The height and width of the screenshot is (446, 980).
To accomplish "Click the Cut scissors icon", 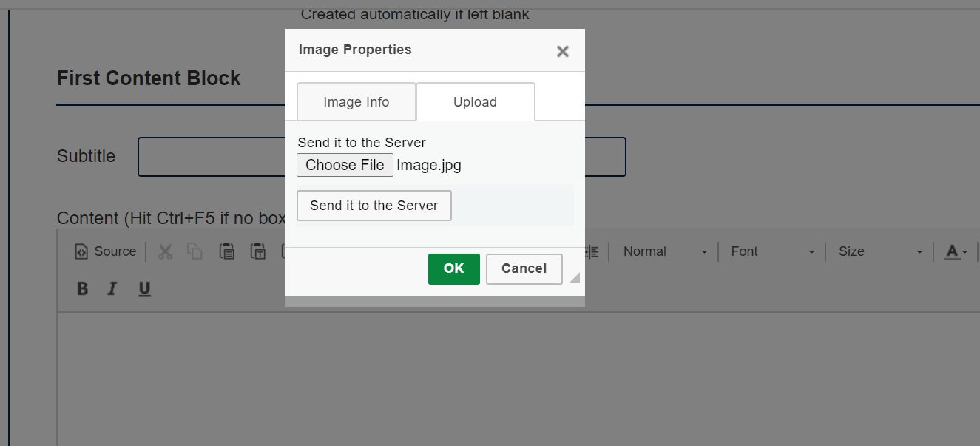I will coord(165,251).
